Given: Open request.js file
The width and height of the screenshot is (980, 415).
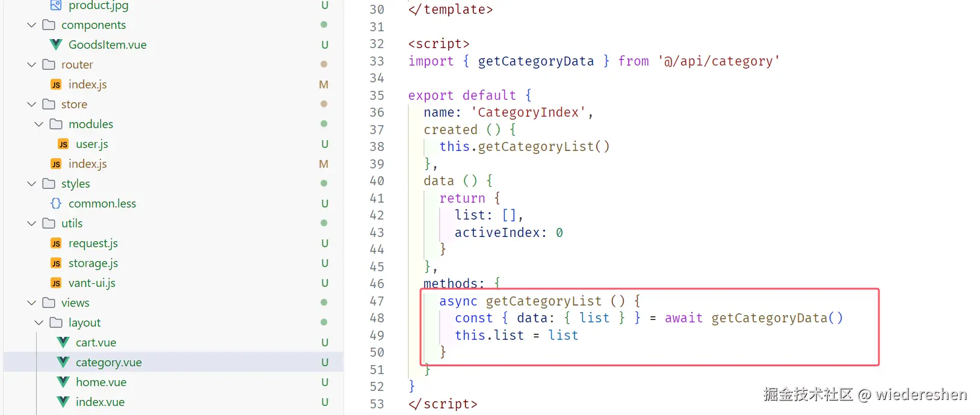Looking at the screenshot, I should pyautogui.click(x=93, y=244).
